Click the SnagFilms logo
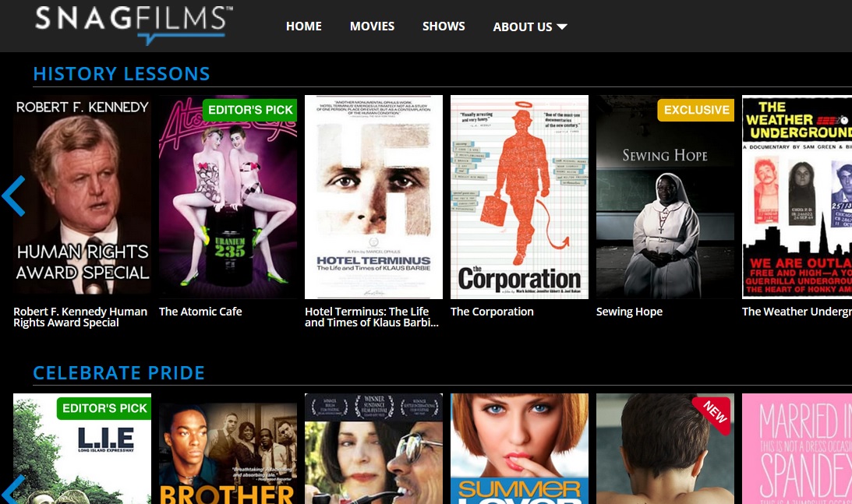This screenshot has width=852, height=504. point(131,25)
